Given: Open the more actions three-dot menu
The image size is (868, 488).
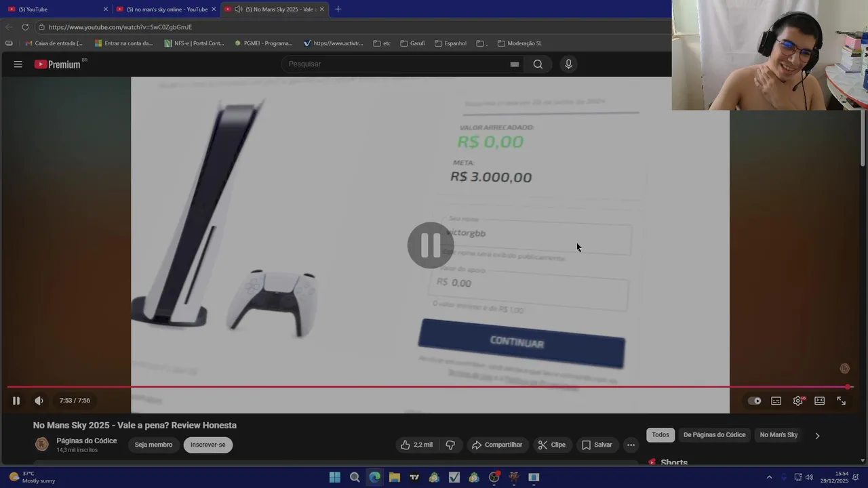Looking at the screenshot, I should point(631,445).
